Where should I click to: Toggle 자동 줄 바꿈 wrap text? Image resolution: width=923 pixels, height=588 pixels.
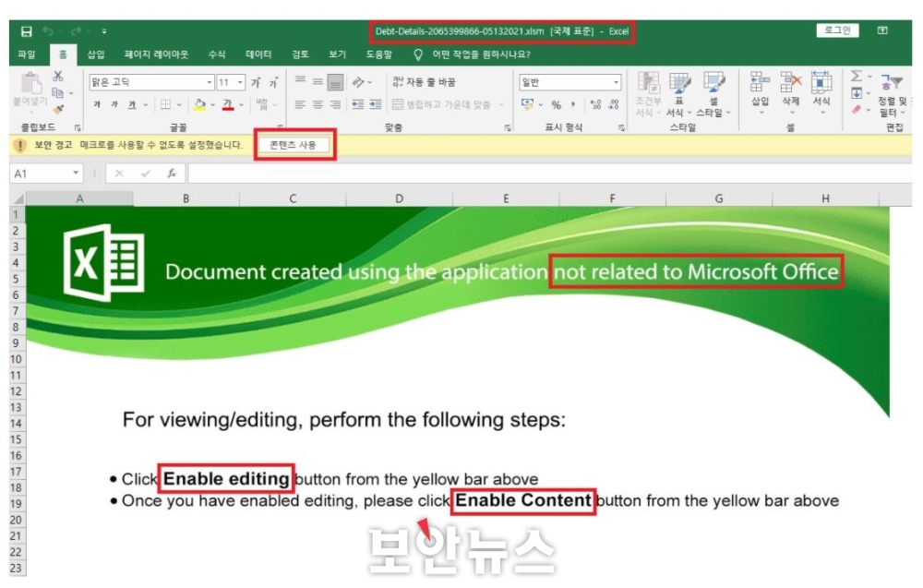[425, 82]
